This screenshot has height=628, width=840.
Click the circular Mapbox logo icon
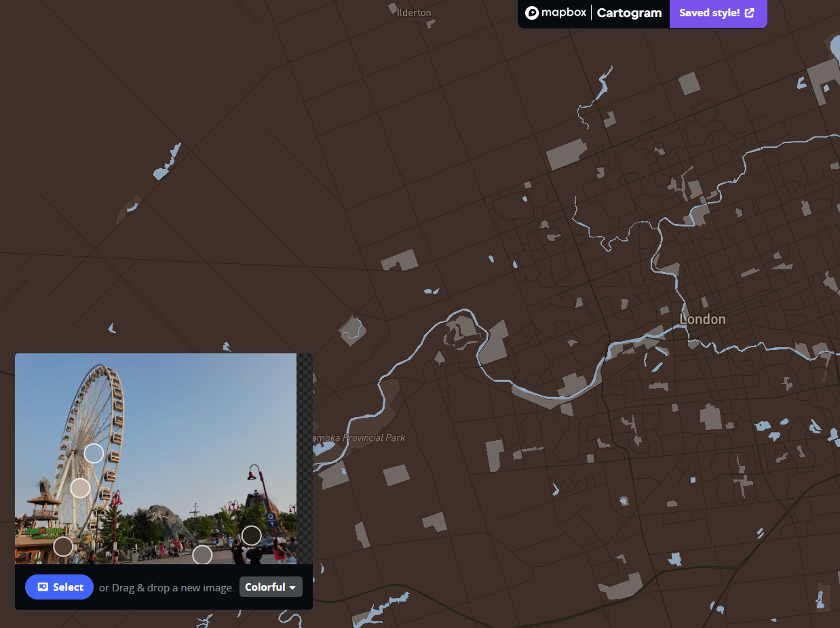[x=532, y=12]
